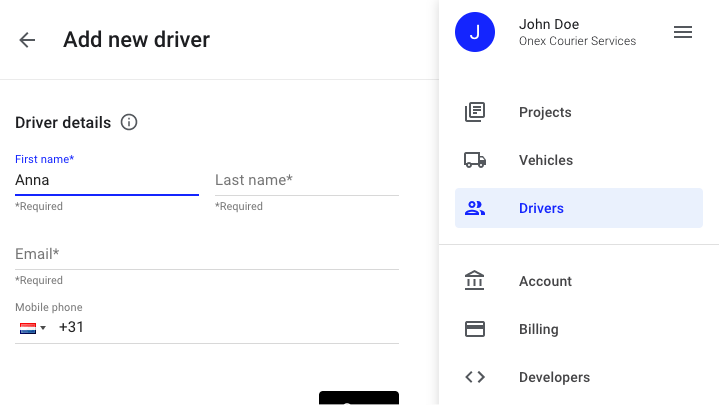Click the black button at the bottom
This screenshot has height=405, width=719.
click(x=359, y=398)
